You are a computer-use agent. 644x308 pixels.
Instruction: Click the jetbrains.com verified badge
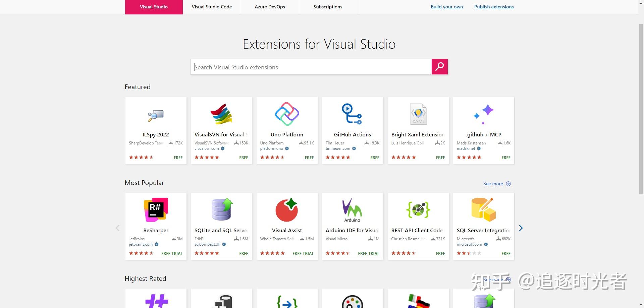(157, 244)
